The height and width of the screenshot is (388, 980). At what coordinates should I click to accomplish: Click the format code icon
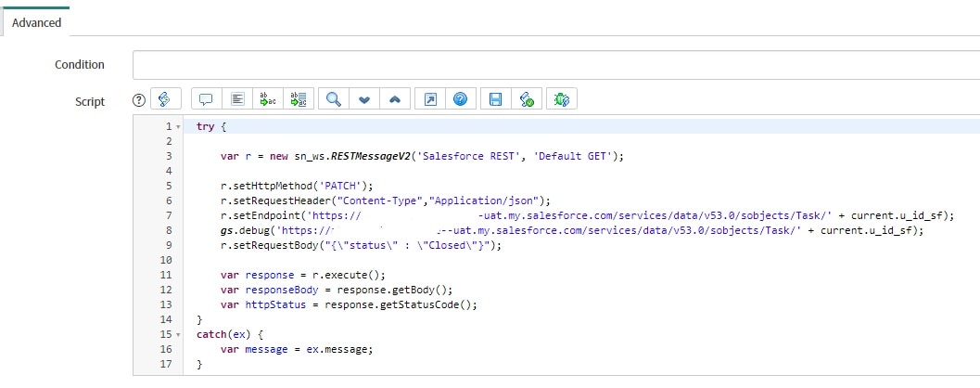click(x=237, y=100)
